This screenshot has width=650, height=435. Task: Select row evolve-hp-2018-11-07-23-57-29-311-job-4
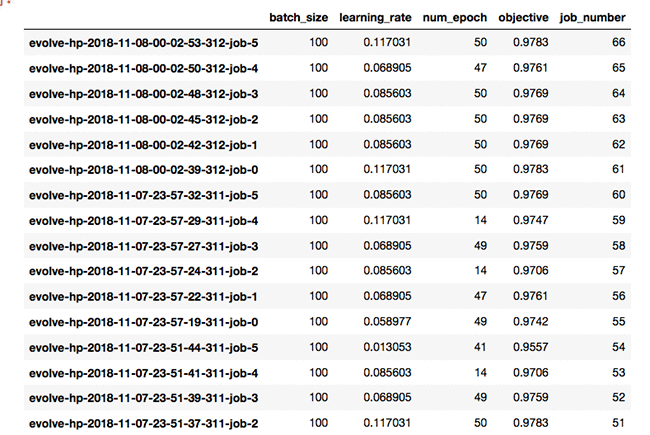click(327, 220)
